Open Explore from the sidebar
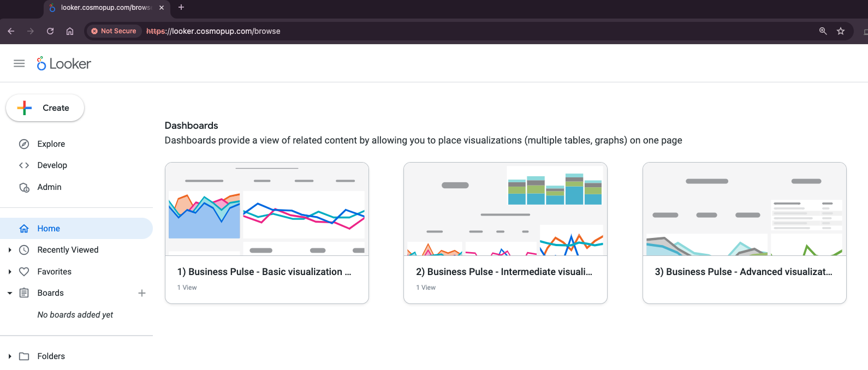868x370 pixels. pyautogui.click(x=51, y=144)
